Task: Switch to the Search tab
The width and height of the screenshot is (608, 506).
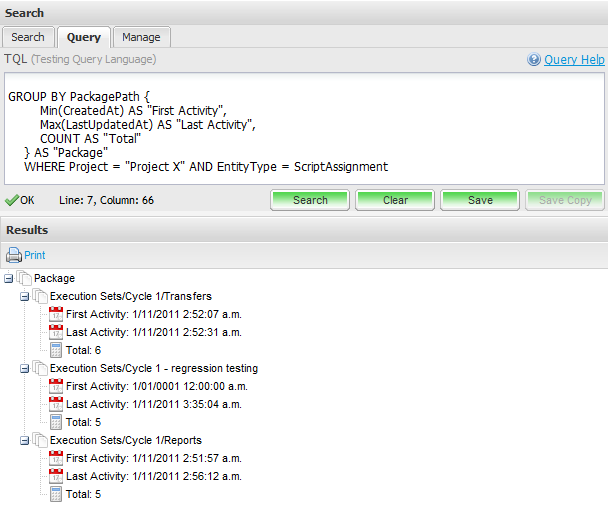Action: tap(28, 37)
